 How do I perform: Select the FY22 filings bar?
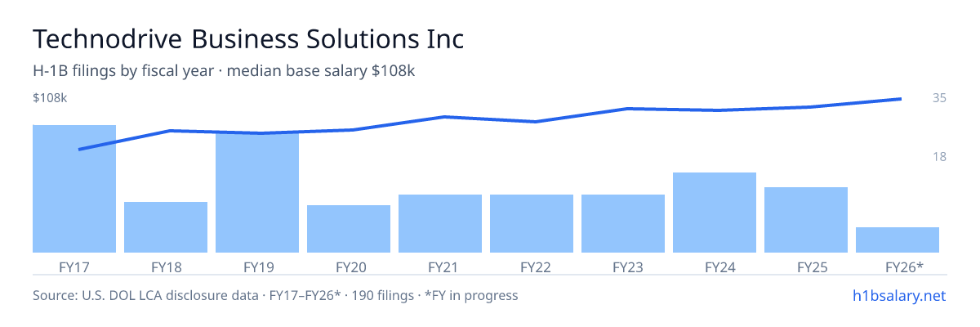point(532,223)
